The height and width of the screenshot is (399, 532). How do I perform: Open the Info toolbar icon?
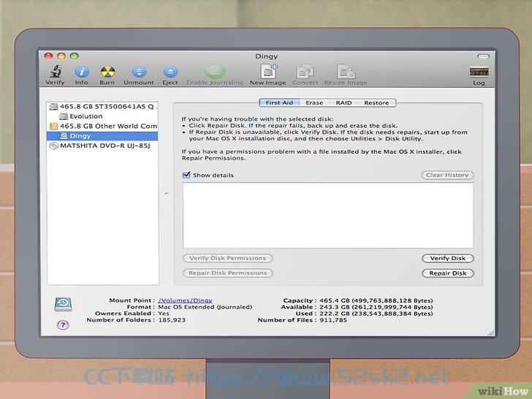point(81,72)
